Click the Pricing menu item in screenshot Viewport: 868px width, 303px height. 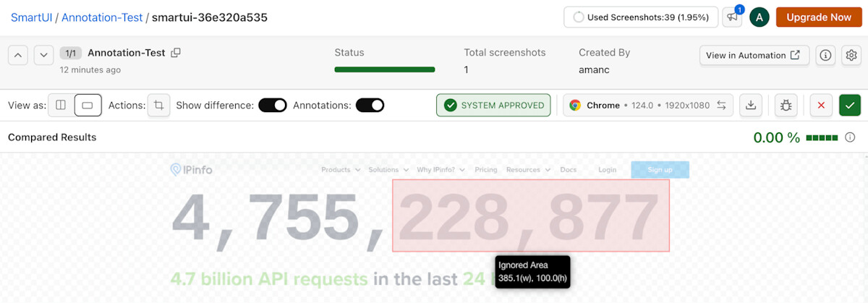(486, 170)
